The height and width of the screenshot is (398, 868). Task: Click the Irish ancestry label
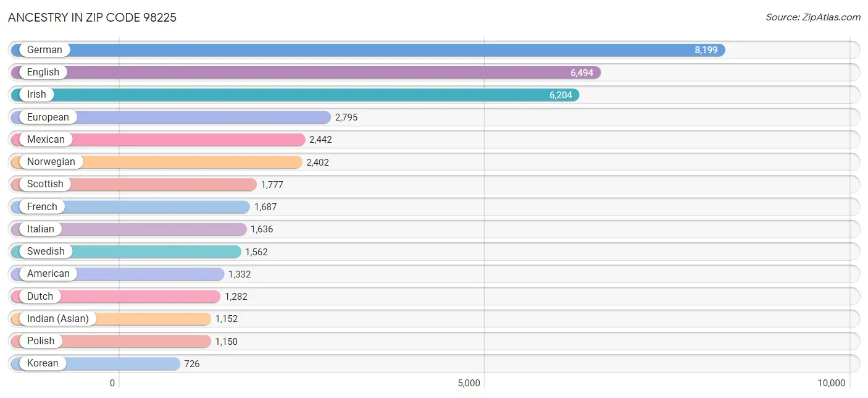click(x=36, y=95)
